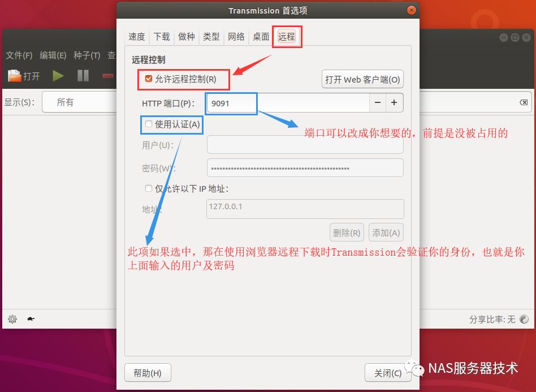Start torrent with green play icon
Image resolution: width=536 pixels, height=392 pixels.
tap(58, 76)
